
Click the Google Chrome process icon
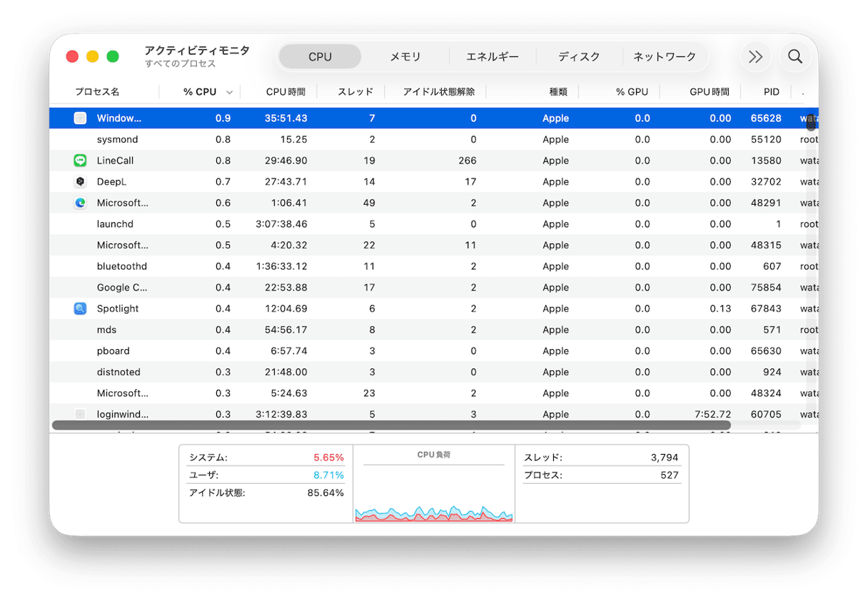coord(79,287)
